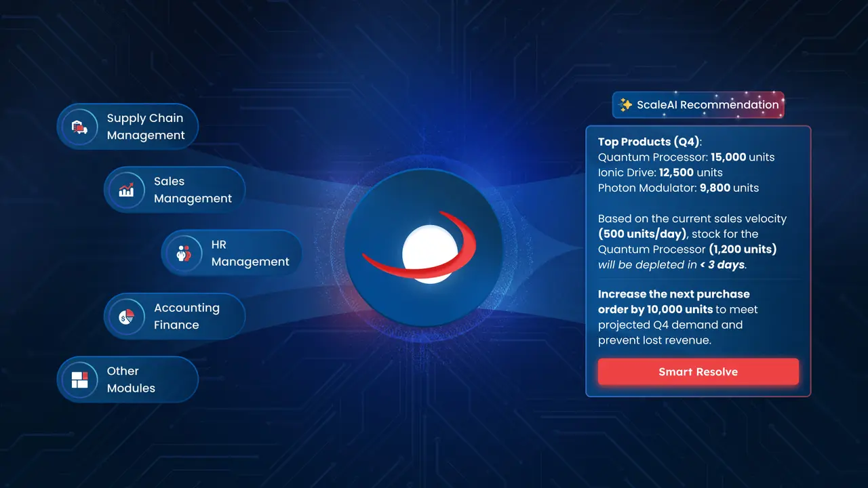
Task: Open the Supply Chain Management module label
Action: click(x=146, y=127)
